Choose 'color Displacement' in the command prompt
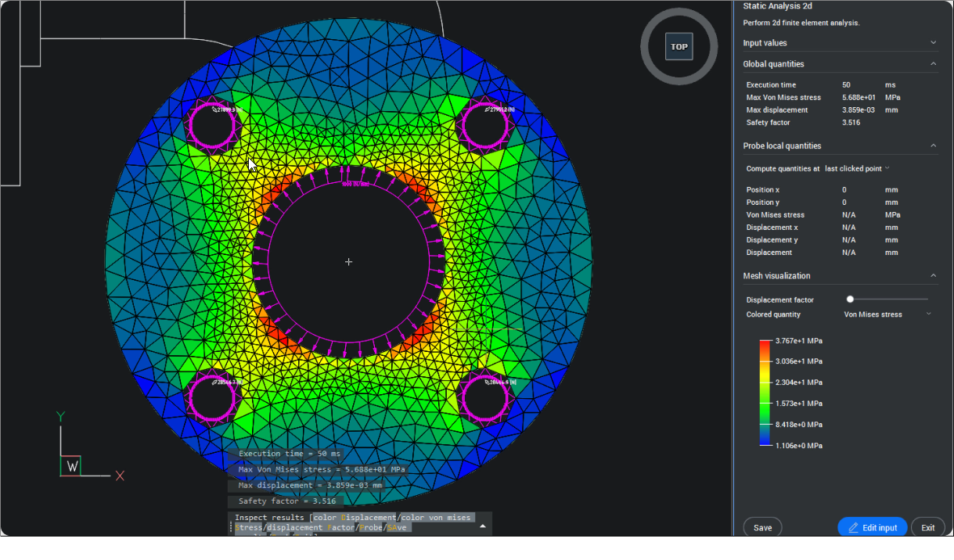This screenshot has height=560, width=954. point(355,518)
